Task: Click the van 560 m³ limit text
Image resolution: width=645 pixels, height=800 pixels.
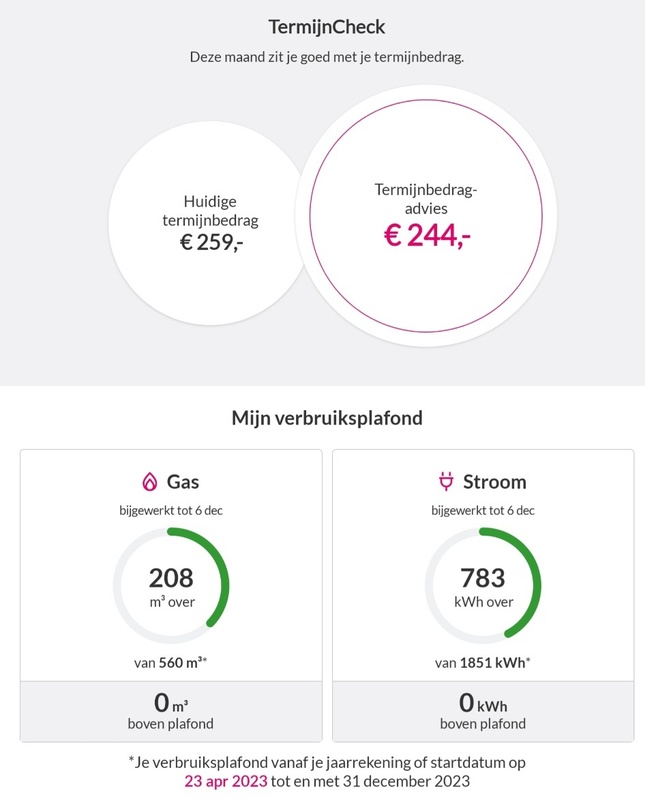Action: point(170,663)
